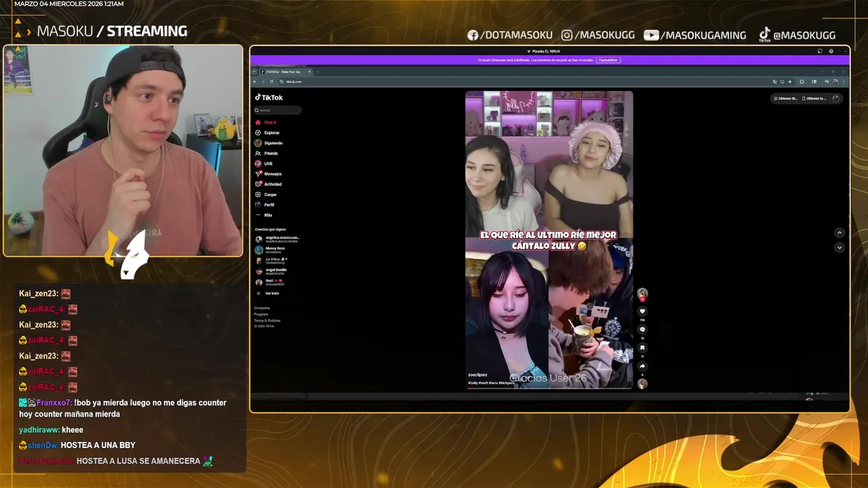Go to the next video with the down chevron
The height and width of the screenshot is (488, 868).
click(x=839, y=247)
